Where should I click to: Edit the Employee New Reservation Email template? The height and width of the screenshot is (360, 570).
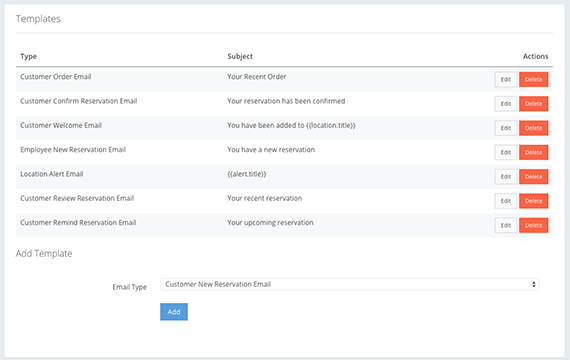coord(506,152)
